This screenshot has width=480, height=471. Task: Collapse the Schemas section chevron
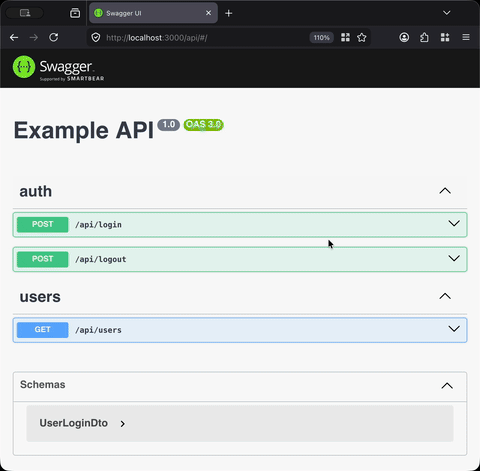point(447,386)
